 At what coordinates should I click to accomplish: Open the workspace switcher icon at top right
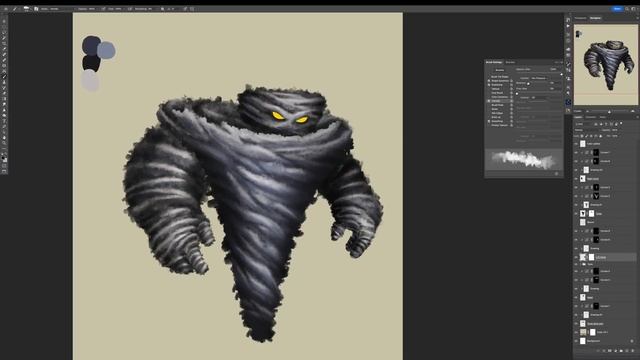(634, 9)
